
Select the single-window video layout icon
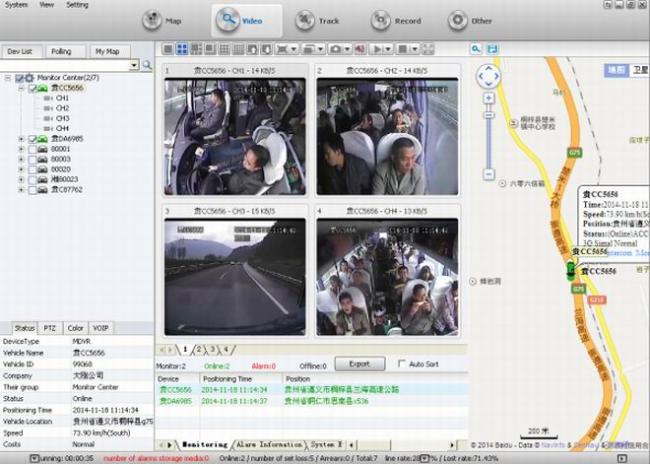pos(168,48)
